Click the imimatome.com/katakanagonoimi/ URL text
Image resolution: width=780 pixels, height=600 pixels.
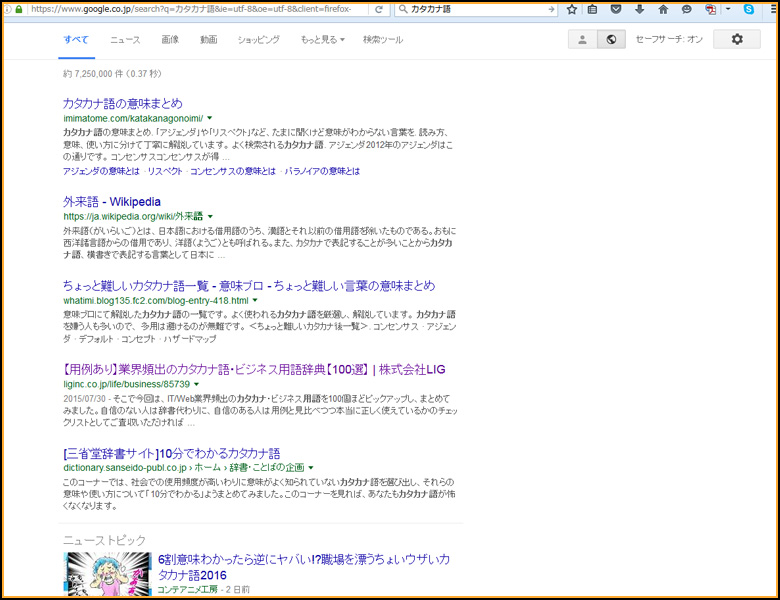(x=133, y=118)
